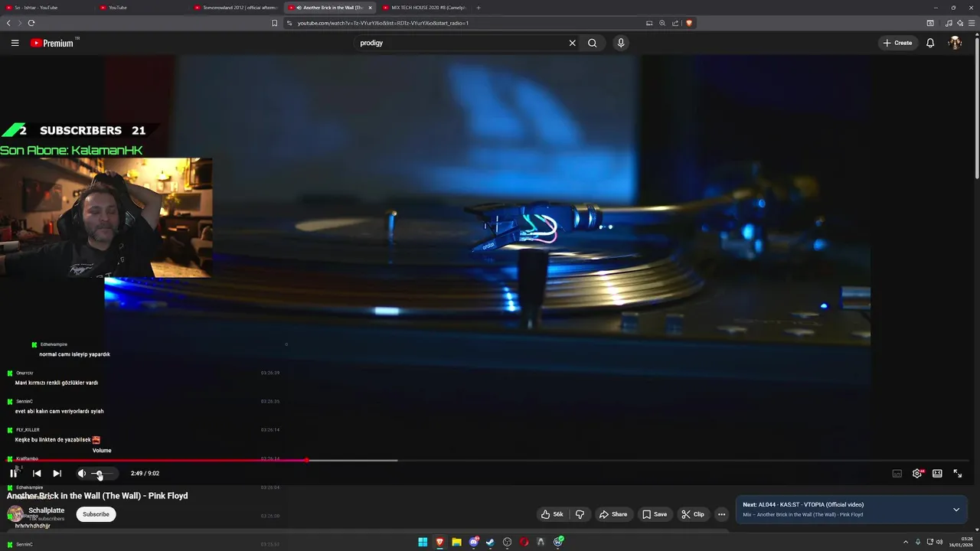Screen dimensions: 980x551
Task: Enter full screen mode
Action: [x=957, y=474]
